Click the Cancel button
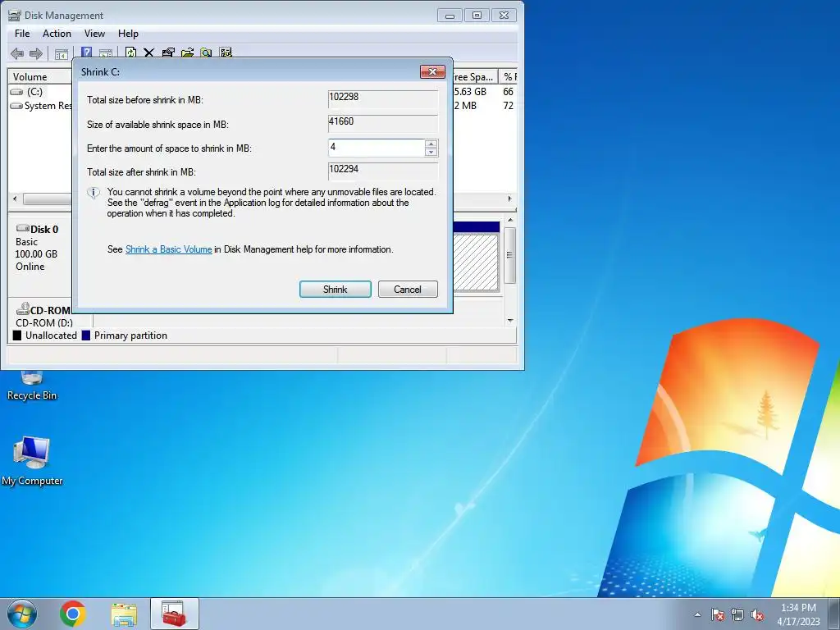The height and width of the screenshot is (630, 840). click(408, 290)
